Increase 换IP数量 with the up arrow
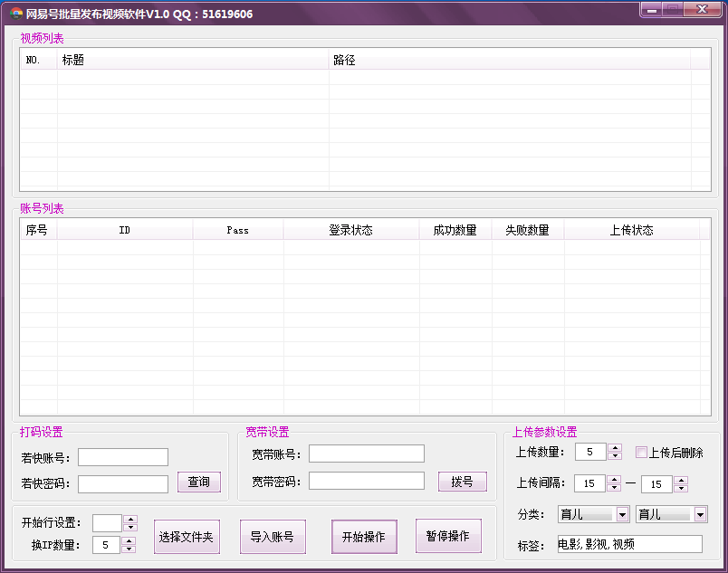Image resolution: width=728 pixels, height=573 pixels. 129,541
